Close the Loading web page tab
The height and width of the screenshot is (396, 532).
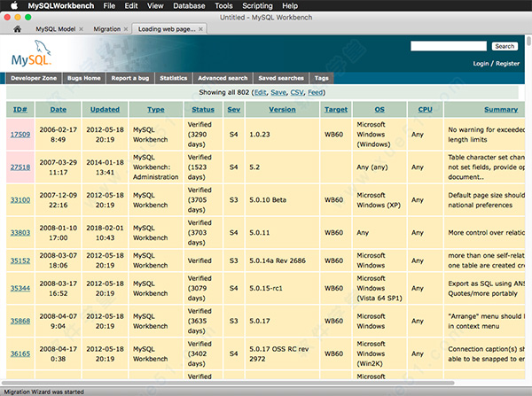201,29
